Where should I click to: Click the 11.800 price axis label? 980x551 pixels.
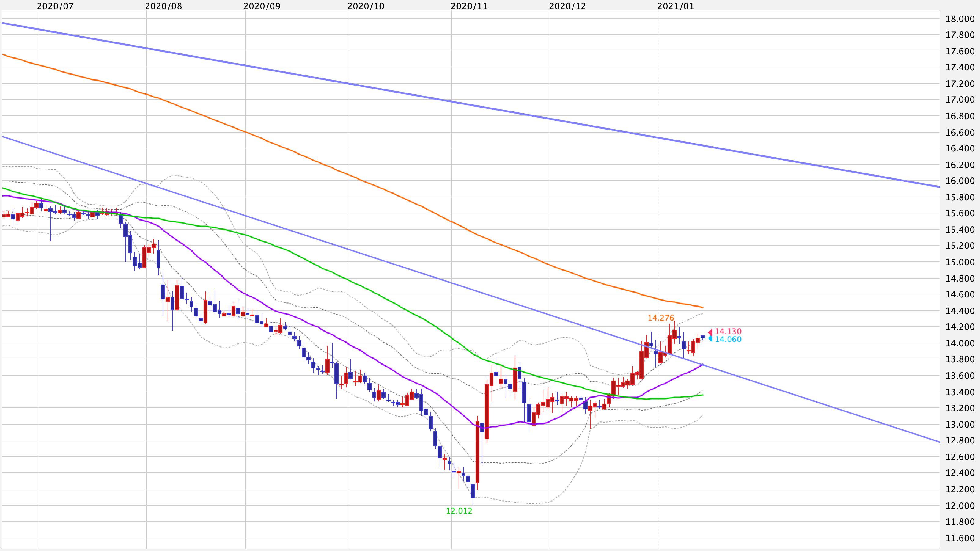coord(960,522)
